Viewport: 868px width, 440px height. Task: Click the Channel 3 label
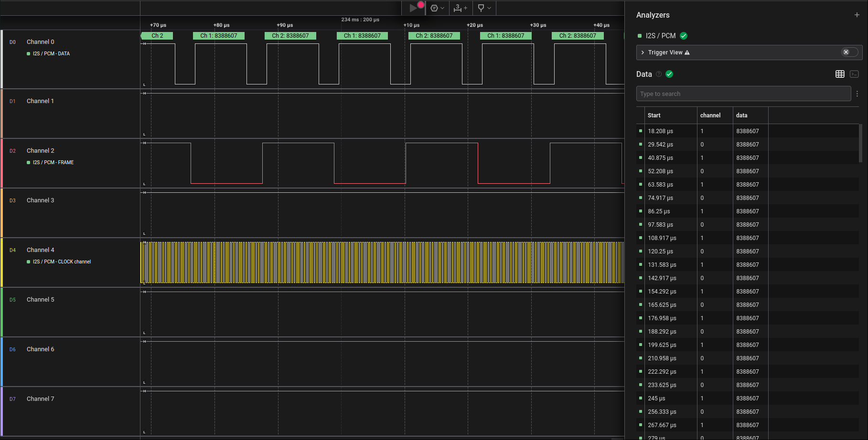(x=40, y=200)
